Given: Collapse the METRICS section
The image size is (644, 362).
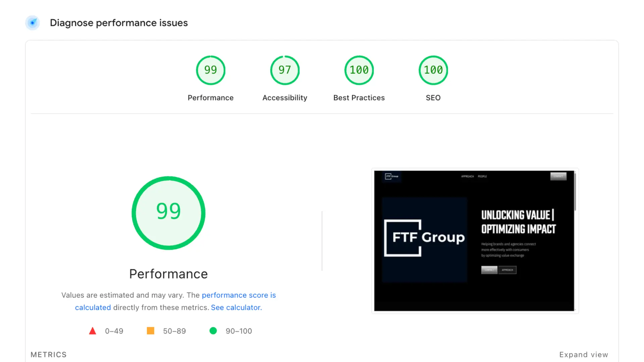Looking at the screenshot, I should pyautogui.click(x=49, y=354).
